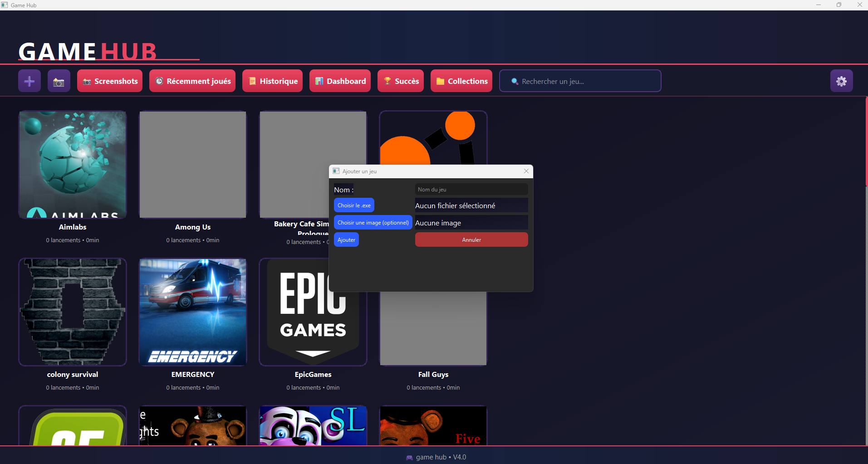Viewport: 868px width, 464px height.
Task: Select the Sister Location SL cover
Action: coord(313,425)
